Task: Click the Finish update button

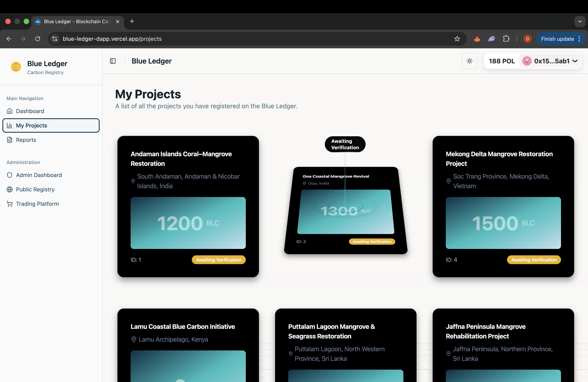Action: (x=557, y=39)
